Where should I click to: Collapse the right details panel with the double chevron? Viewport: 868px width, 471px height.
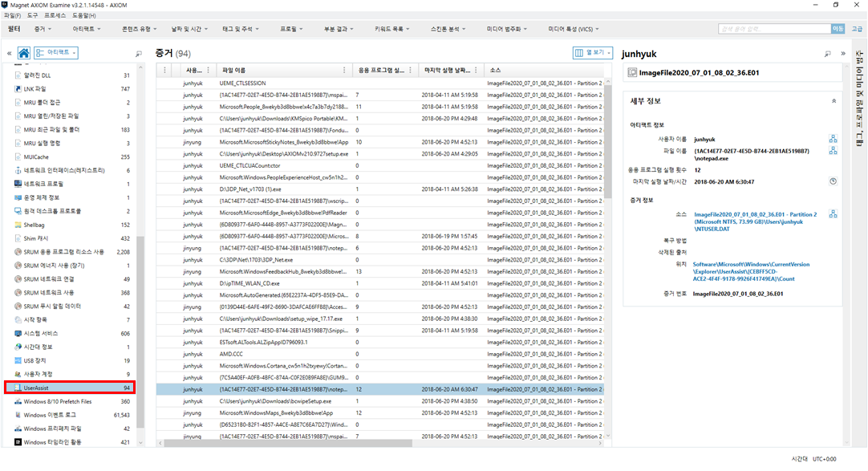[843, 54]
